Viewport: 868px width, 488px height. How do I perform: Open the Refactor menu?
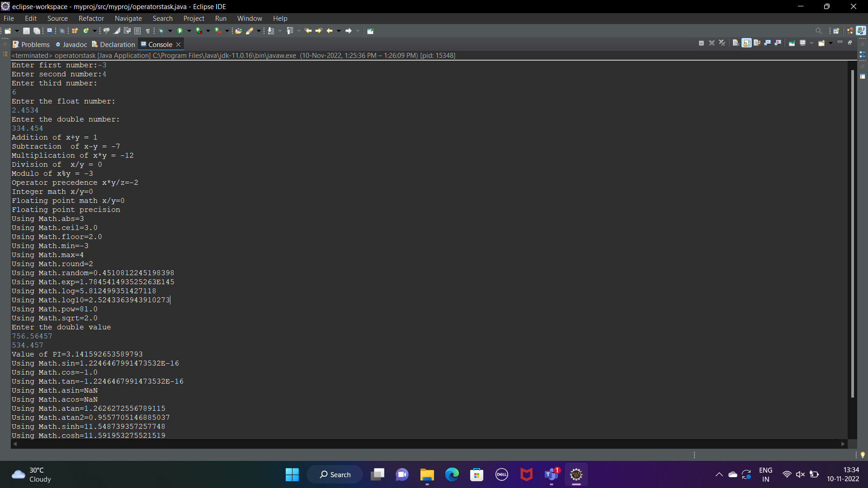(x=91, y=19)
